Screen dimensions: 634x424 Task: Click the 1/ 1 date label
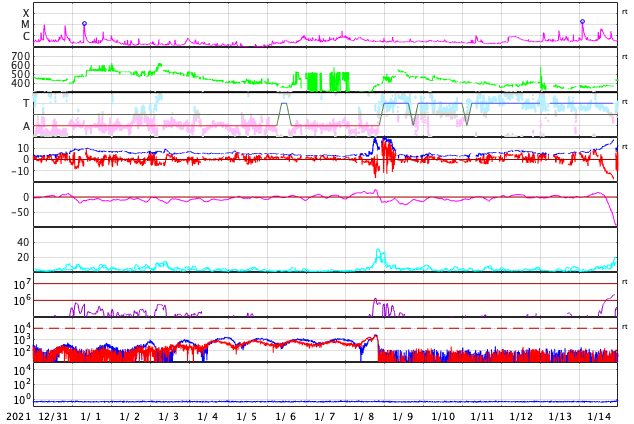point(91,417)
